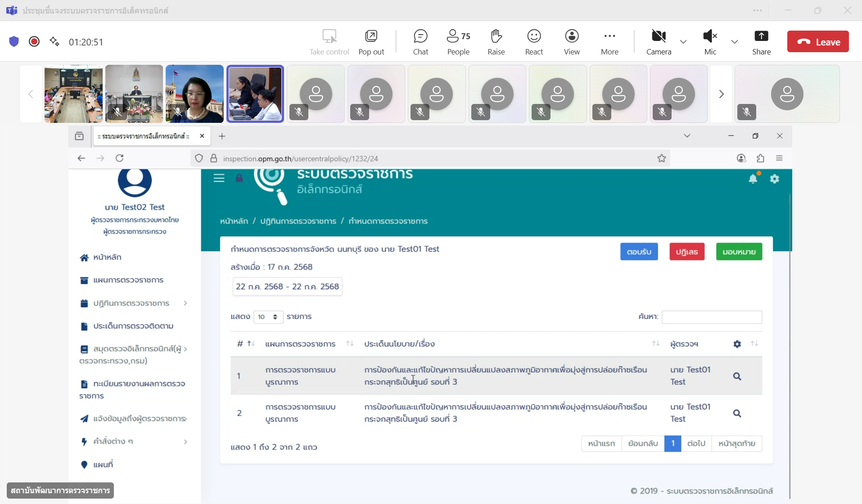Open the React emoji menu
862x504 pixels.
click(x=534, y=42)
